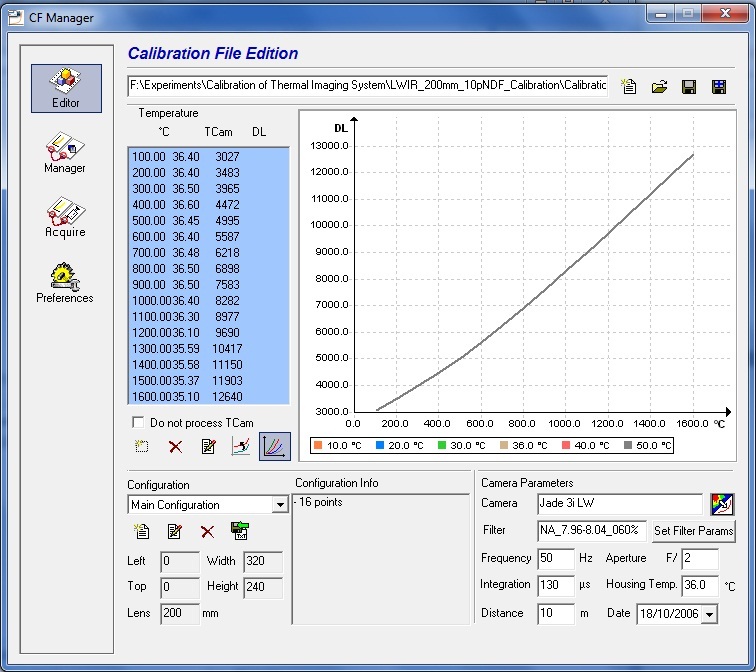Open the Editor section in sidebar
Screen dimensions: 756x672
point(65,88)
